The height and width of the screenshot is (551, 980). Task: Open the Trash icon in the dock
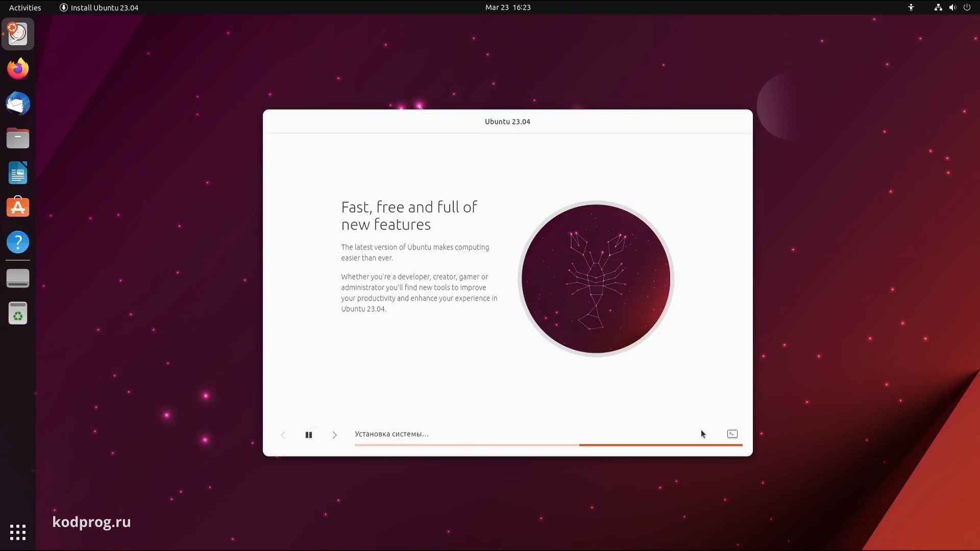tap(18, 313)
